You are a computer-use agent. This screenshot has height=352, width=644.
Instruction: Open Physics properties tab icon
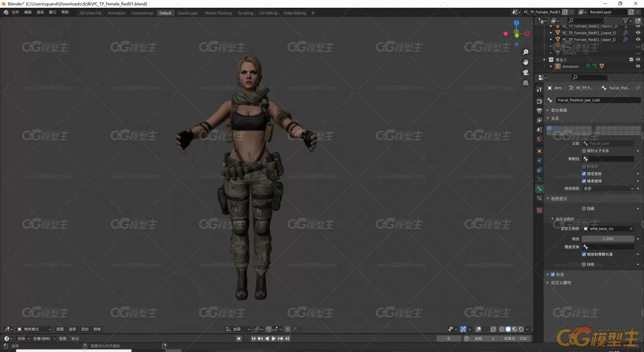(x=539, y=160)
